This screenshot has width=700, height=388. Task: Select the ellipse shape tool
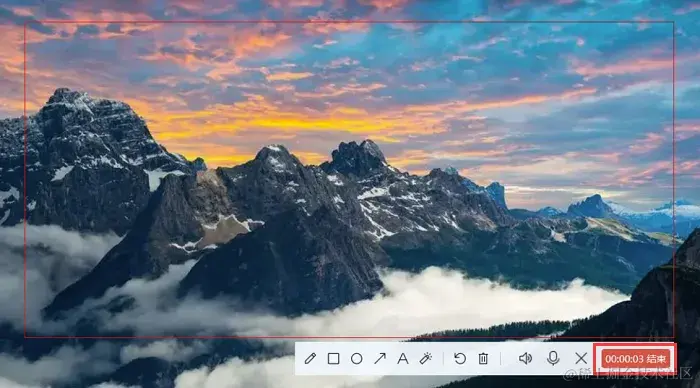click(357, 359)
